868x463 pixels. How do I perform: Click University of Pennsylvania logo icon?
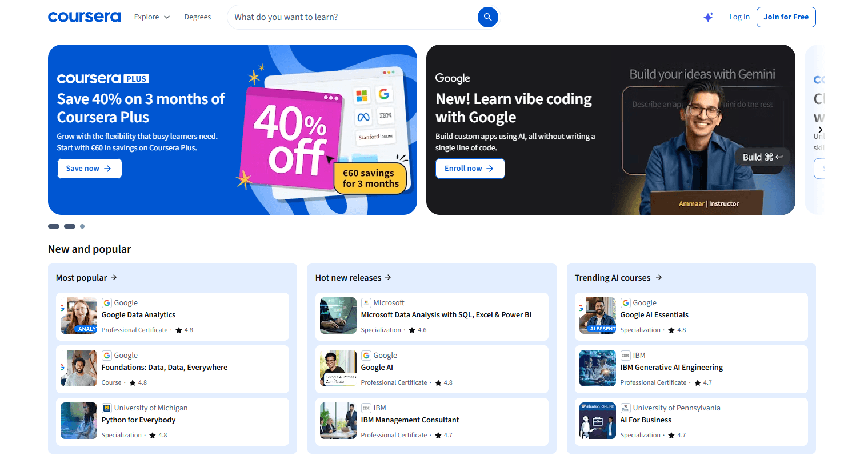626,408
